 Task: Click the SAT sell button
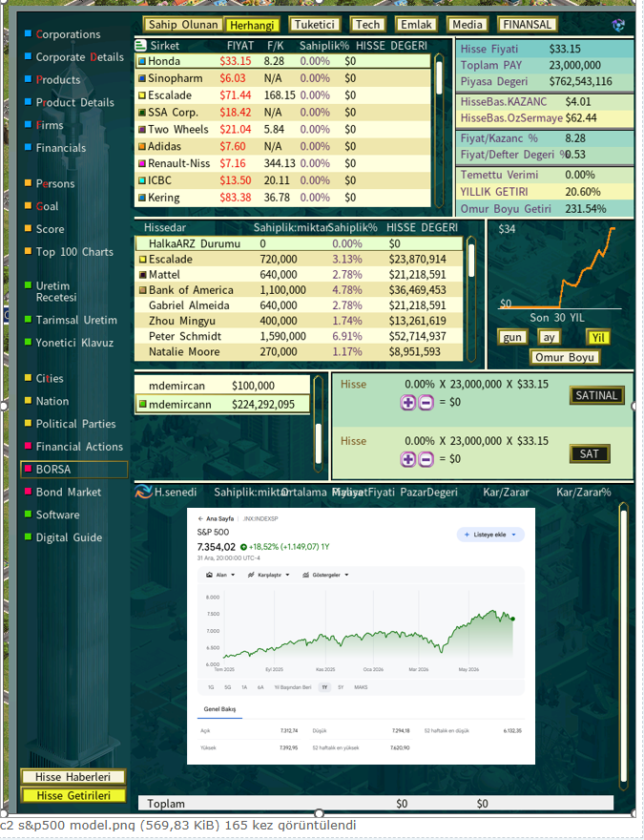click(x=590, y=454)
